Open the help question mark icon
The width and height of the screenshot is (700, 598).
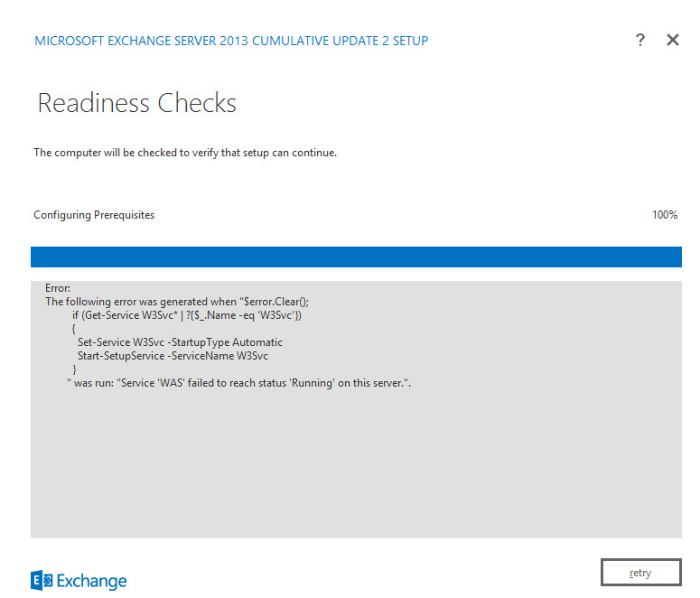click(x=640, y=40)
